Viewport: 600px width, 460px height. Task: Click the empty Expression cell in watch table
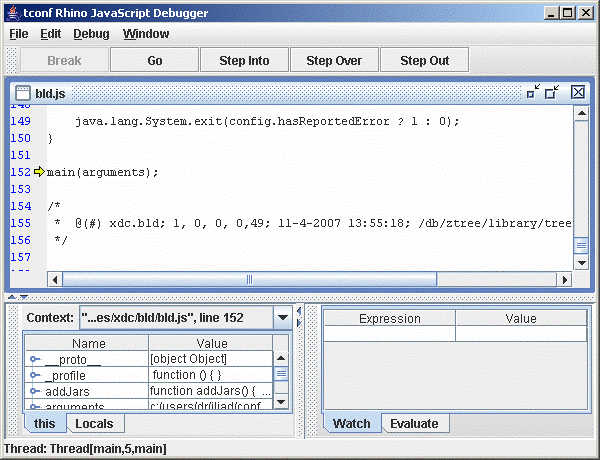pos(390,333)
